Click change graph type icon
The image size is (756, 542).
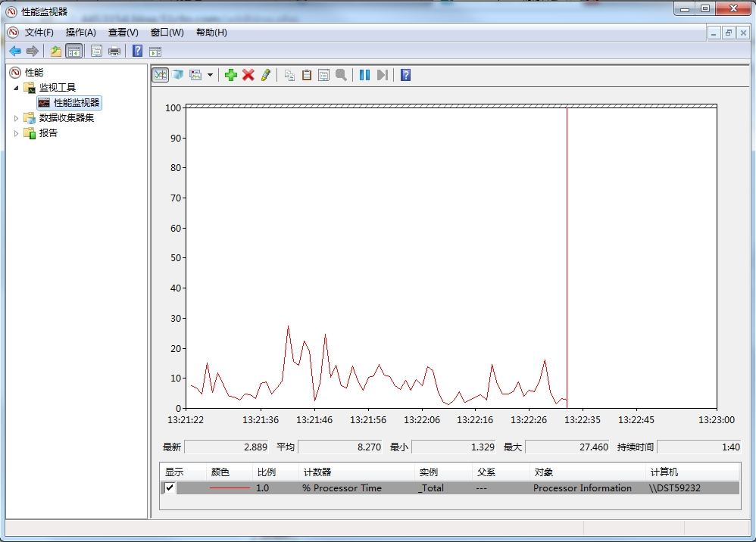point(195,75)
